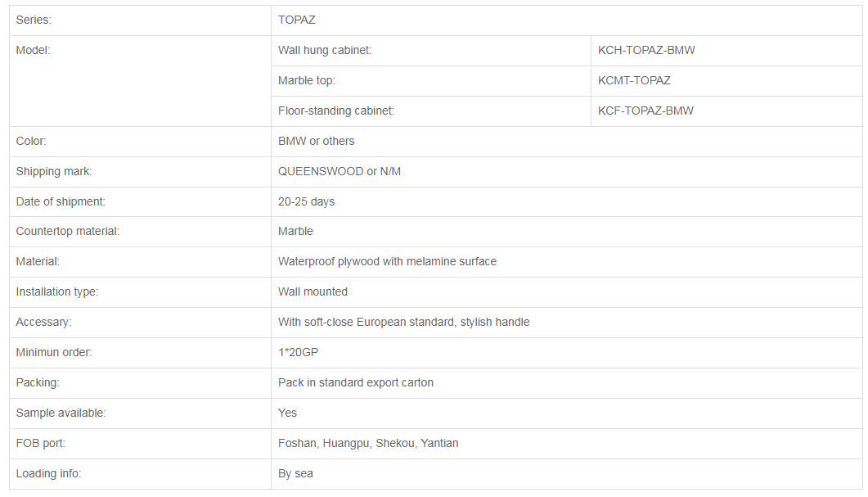Click the soft-close European standard accessory text
This screenshot has height=497, width=868.
click(x=403, y=322)
